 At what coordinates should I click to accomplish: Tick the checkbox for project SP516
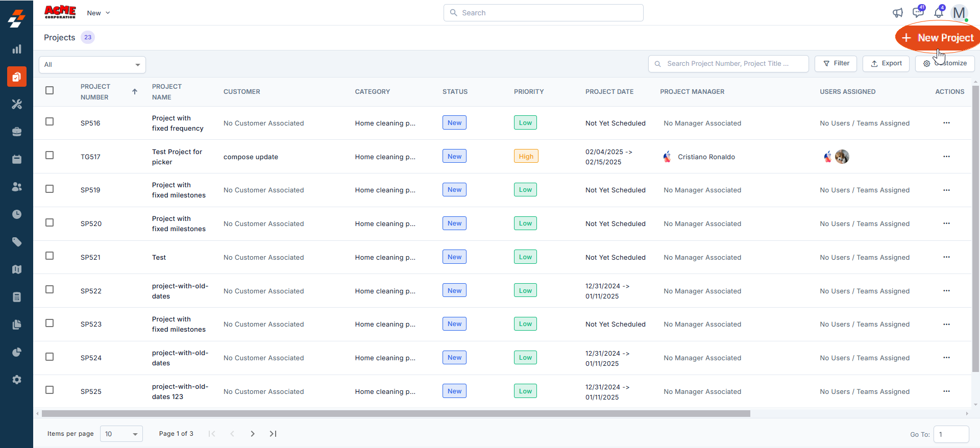pos(50,122)
